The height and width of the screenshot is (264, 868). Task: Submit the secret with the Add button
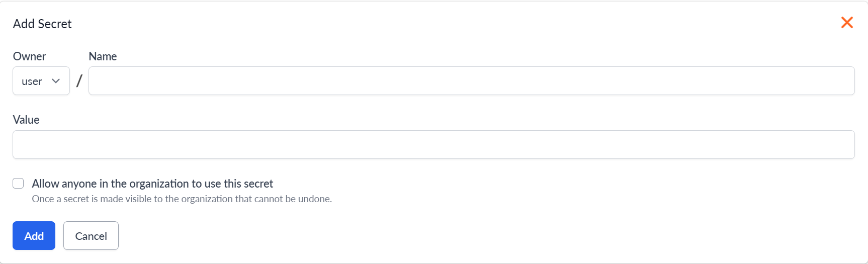pyautogui.click(x=34, y=236)
